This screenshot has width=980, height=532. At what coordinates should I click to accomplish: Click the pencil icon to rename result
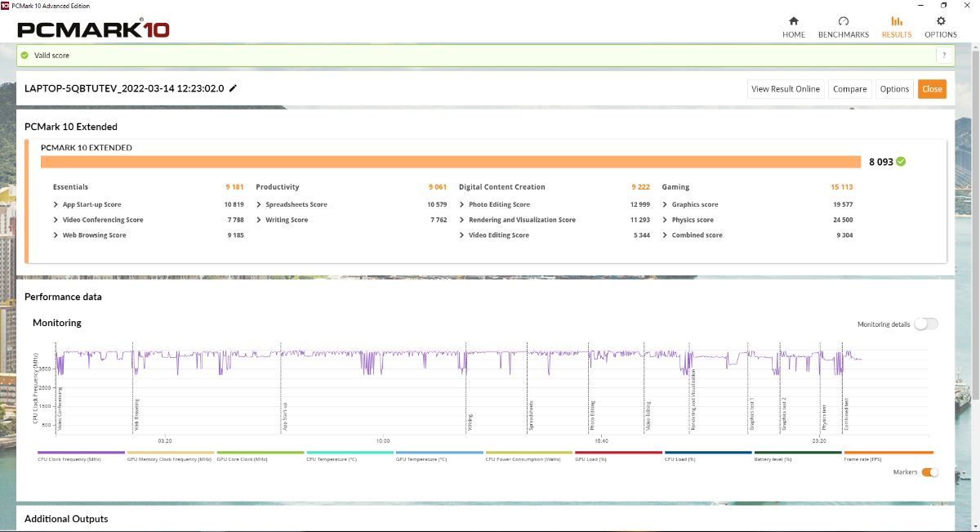tap(233, 88)
